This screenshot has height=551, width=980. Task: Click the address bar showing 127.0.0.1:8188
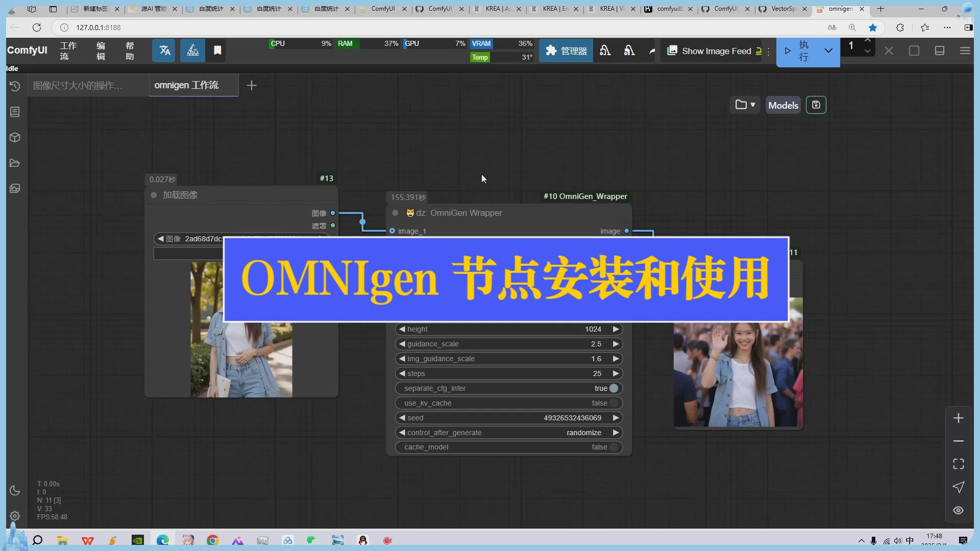439,28
